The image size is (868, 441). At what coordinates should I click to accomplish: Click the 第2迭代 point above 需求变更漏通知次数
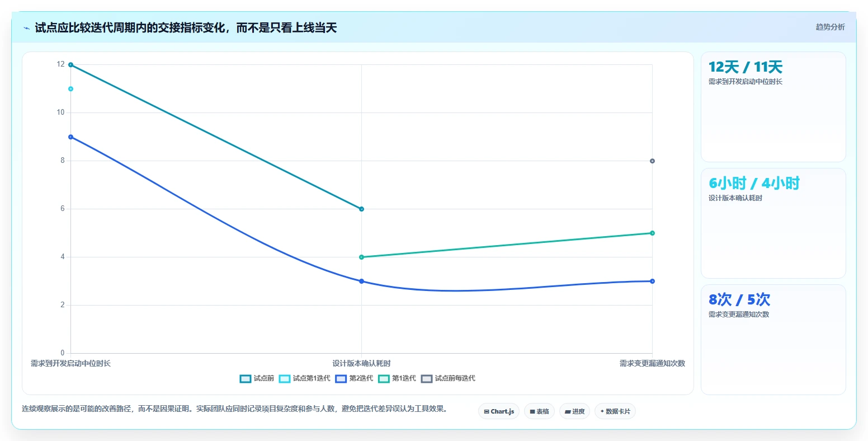click(652, 282)
